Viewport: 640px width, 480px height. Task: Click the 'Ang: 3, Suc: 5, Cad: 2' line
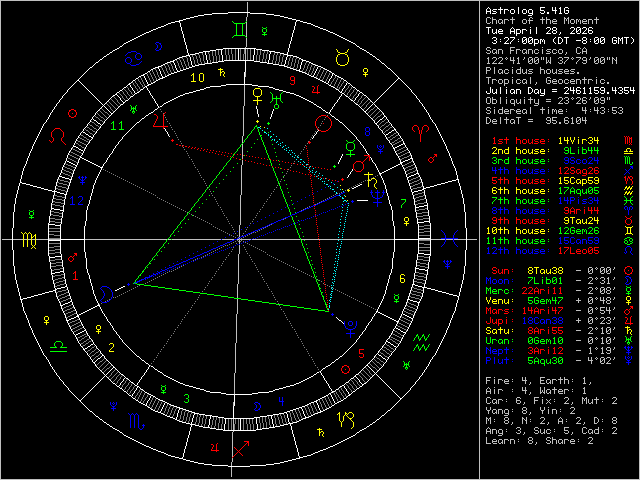551,431
